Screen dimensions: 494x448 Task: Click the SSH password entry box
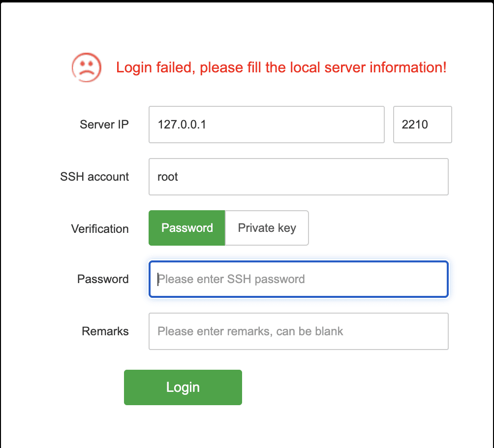pos(298,279)
